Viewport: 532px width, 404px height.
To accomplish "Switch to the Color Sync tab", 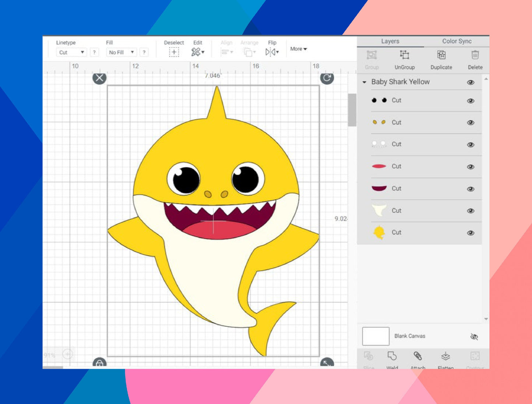I will (x=457, y=41).
